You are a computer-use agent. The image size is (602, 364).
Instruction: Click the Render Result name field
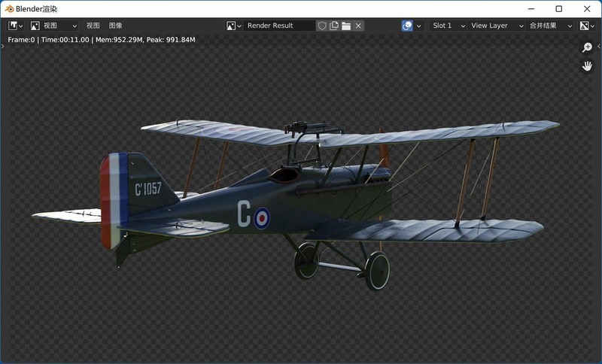(279, 26)
